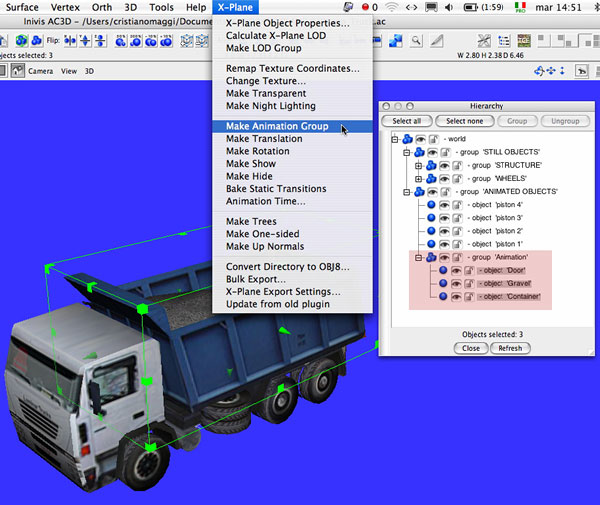Viewport: 600px width, 505px height.
Task: Select the vertical up-down view arrows icon
Action: 562,71
